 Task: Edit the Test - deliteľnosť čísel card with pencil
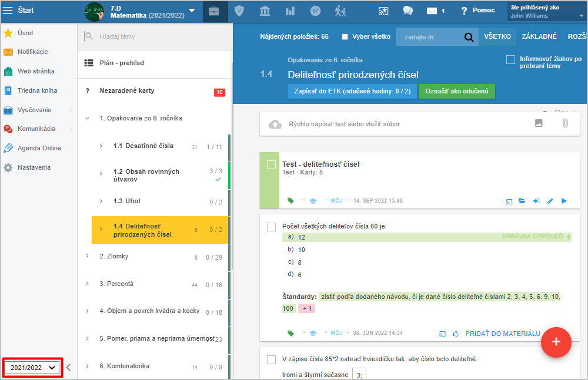coord(550,201)
